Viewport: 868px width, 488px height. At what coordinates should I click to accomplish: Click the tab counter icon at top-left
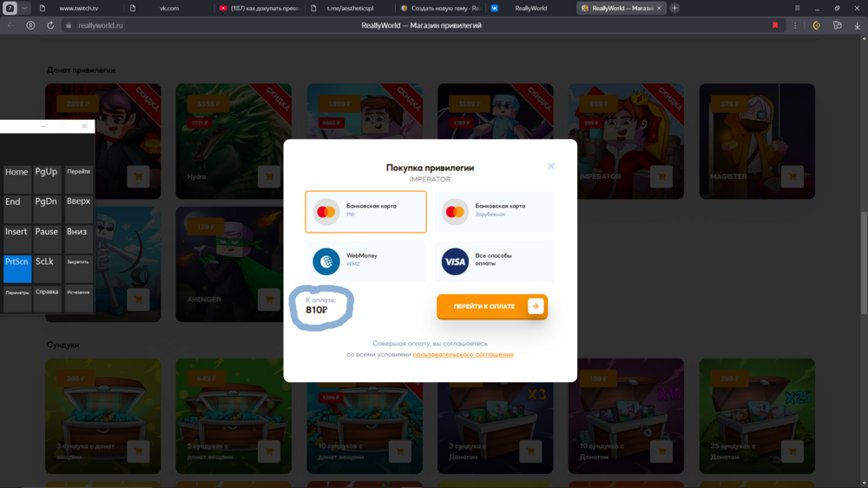[x=10, y=9]
